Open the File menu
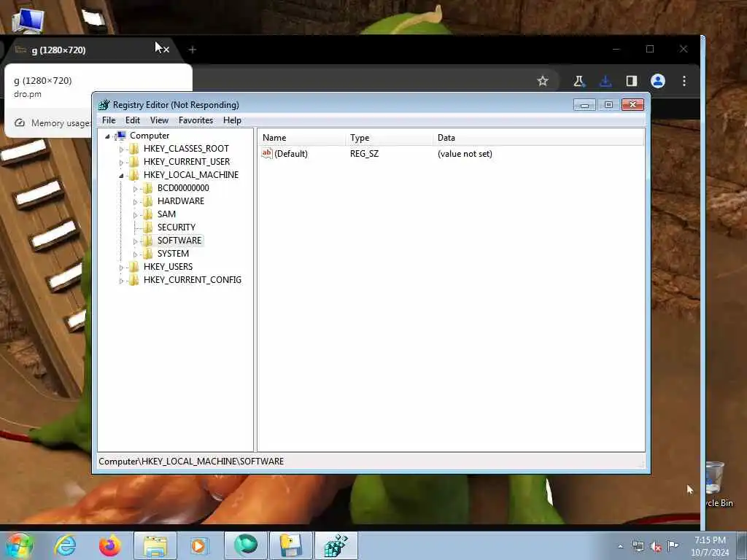The height and width of the screenshot is (560, 747). [x=109, y=120]
